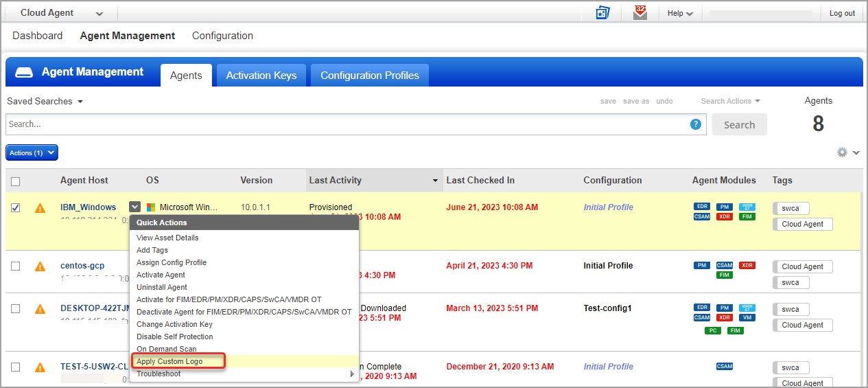Open the Test-config1 configuration link
This screenshot has height=388, width=868.
point(607,308)
